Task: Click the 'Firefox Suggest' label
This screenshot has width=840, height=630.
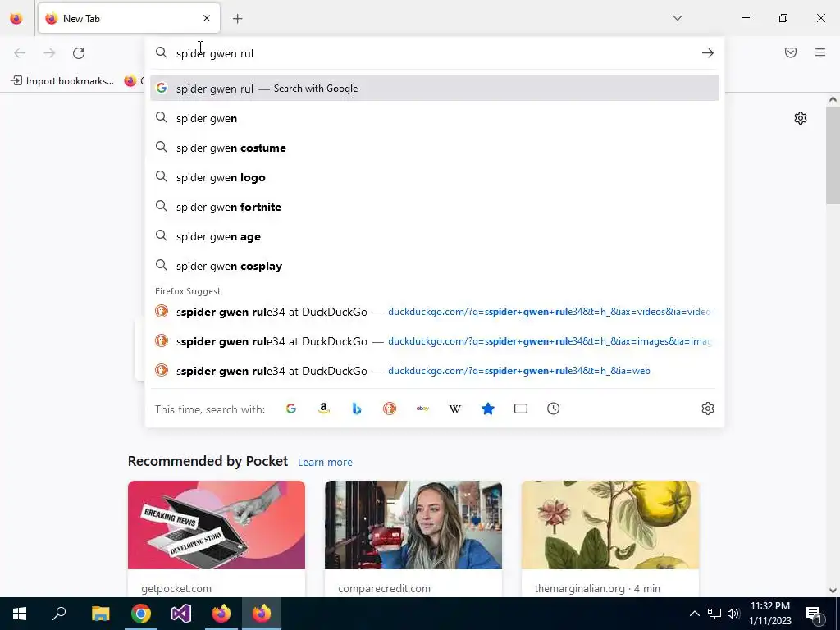Action: coord(188,291)
